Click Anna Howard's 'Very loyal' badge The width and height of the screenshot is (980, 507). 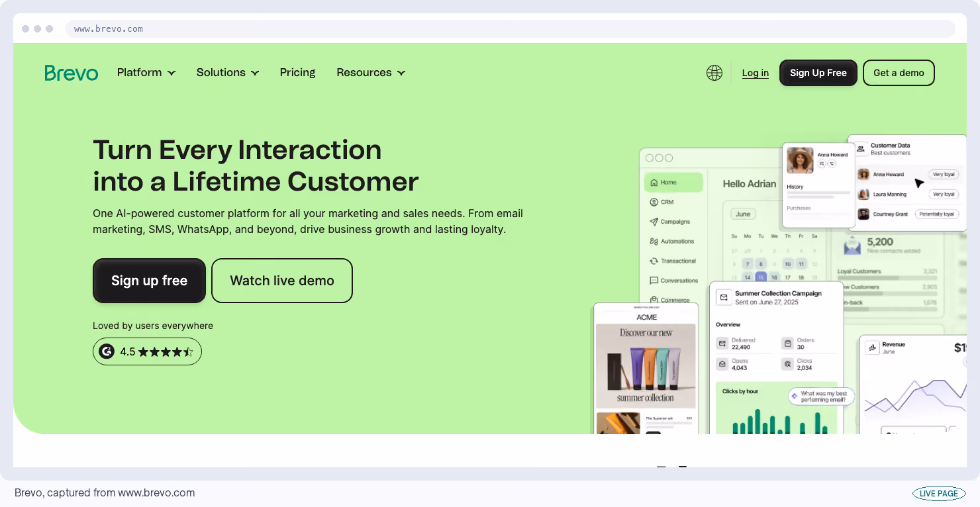[x=944, y=175]
